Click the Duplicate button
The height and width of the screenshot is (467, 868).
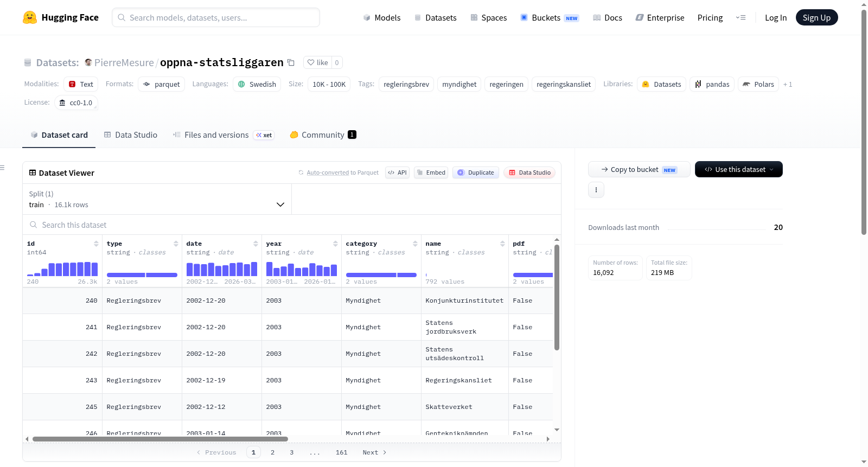point(476,172)
